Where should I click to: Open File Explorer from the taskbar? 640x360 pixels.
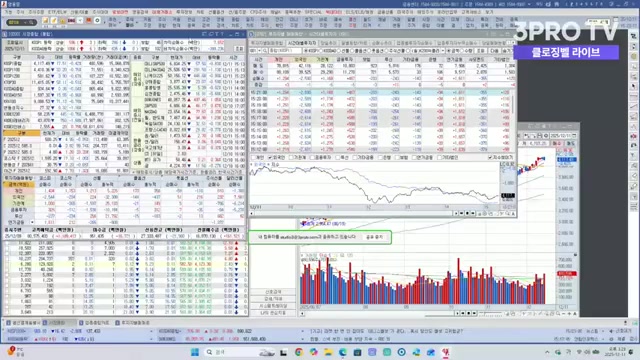[328, 352]
